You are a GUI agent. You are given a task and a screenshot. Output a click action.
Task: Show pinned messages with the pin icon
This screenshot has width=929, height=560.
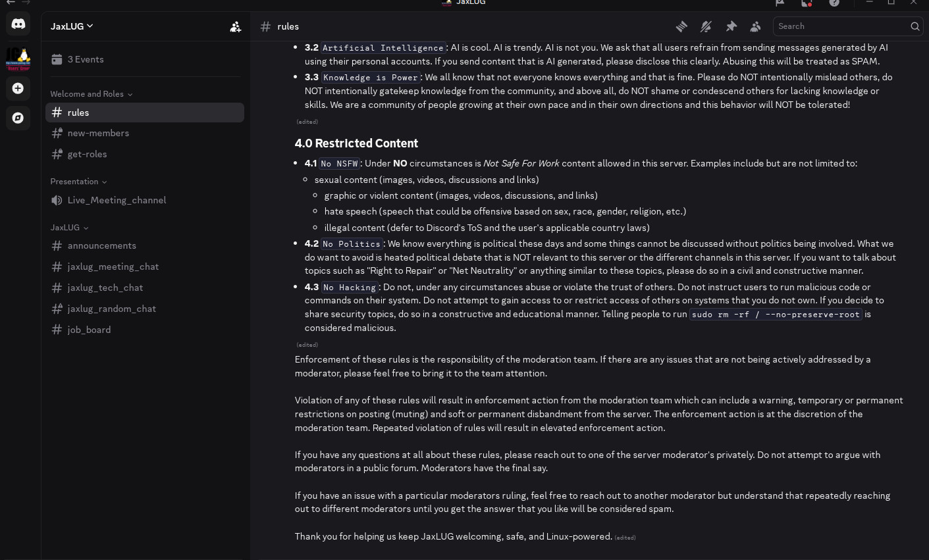tap(731, 26)
